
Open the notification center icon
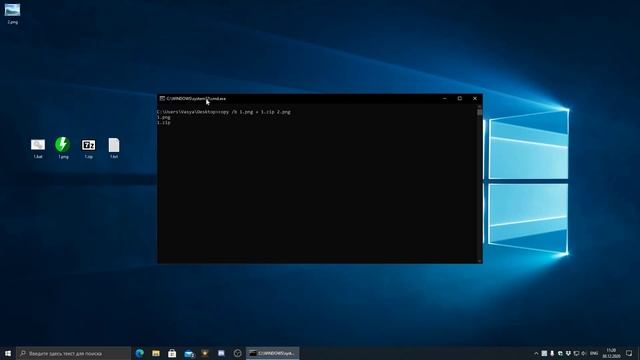(629, 353)
